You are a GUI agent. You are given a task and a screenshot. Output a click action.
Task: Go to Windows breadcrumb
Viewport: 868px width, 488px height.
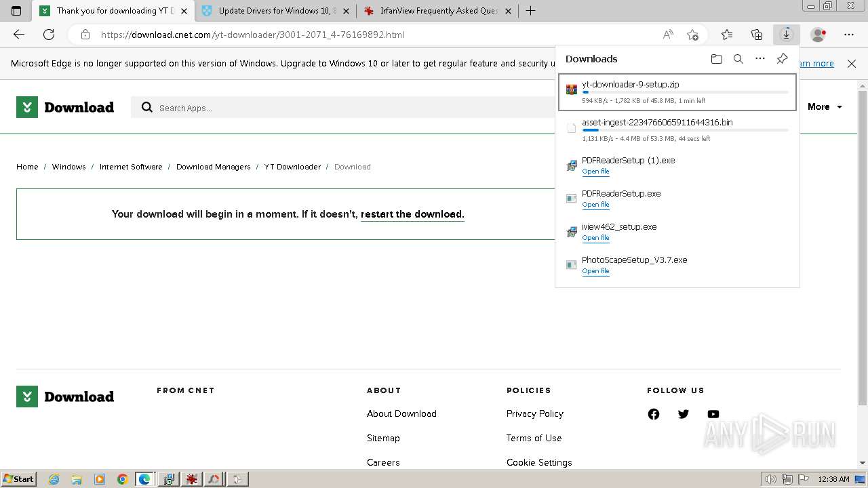point(68,167)
